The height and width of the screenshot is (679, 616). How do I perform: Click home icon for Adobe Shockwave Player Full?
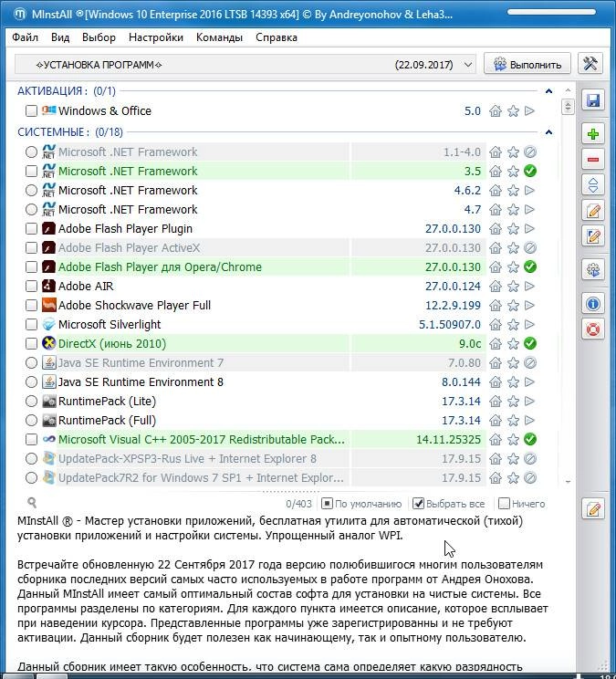496,306
